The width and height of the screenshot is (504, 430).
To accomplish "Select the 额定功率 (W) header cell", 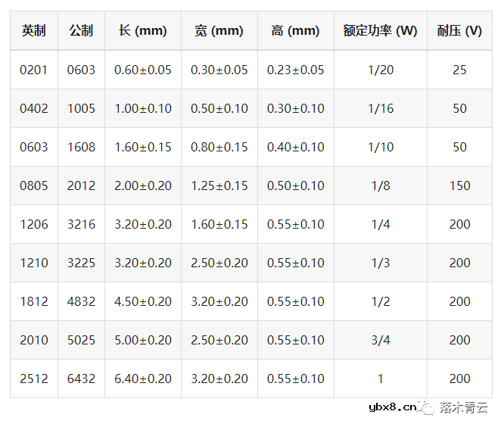I will (380, 31).
